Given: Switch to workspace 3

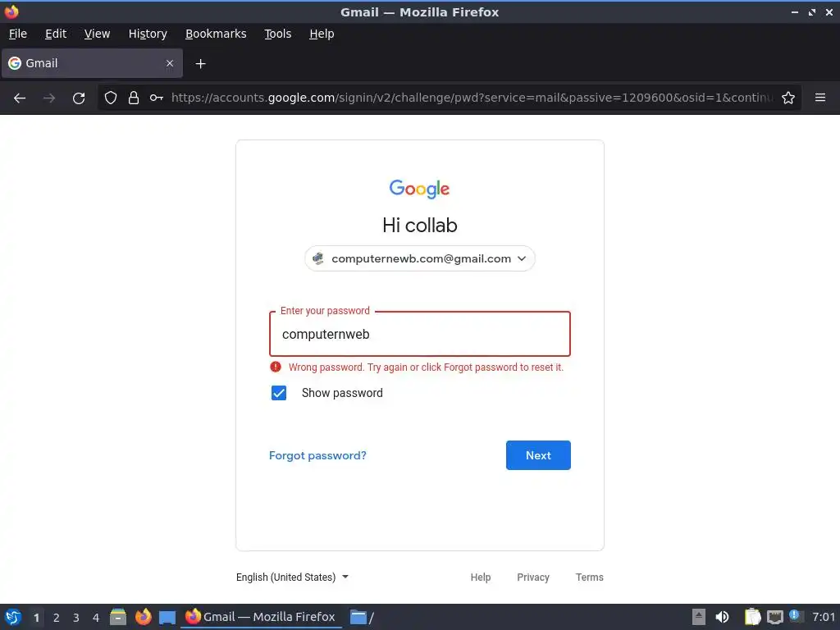Looking at the screenshot, I should point(76,618).
